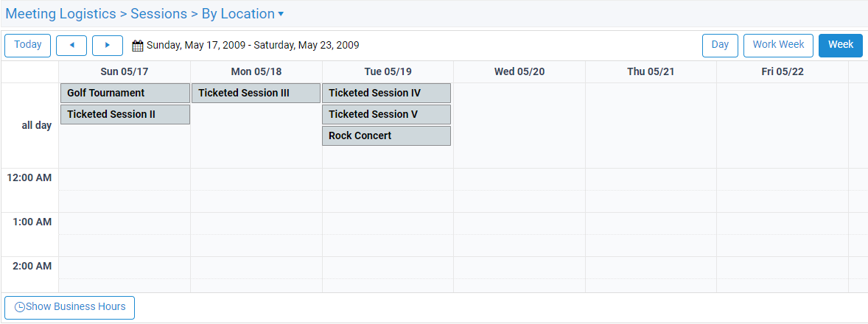This screenshot has width=868, height=324.
Task: Click the Wed 05/20 column header
Action: click(x=519, y=72)
